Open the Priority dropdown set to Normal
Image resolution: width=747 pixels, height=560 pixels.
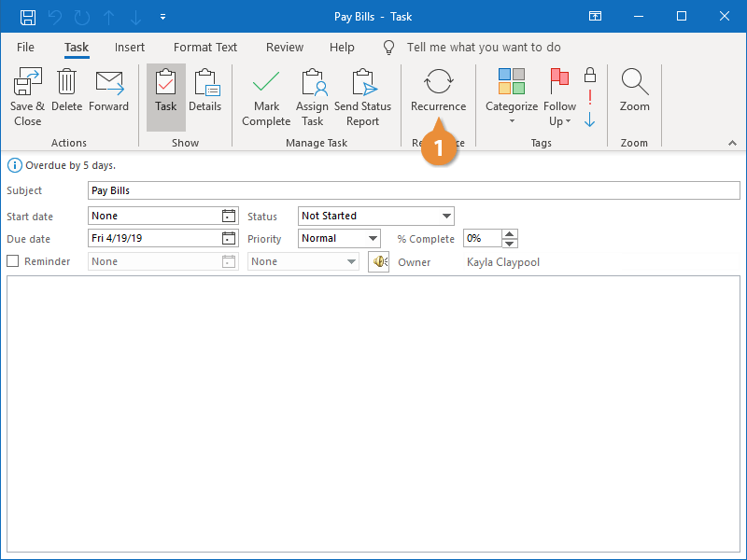click(x=373, y=238)
